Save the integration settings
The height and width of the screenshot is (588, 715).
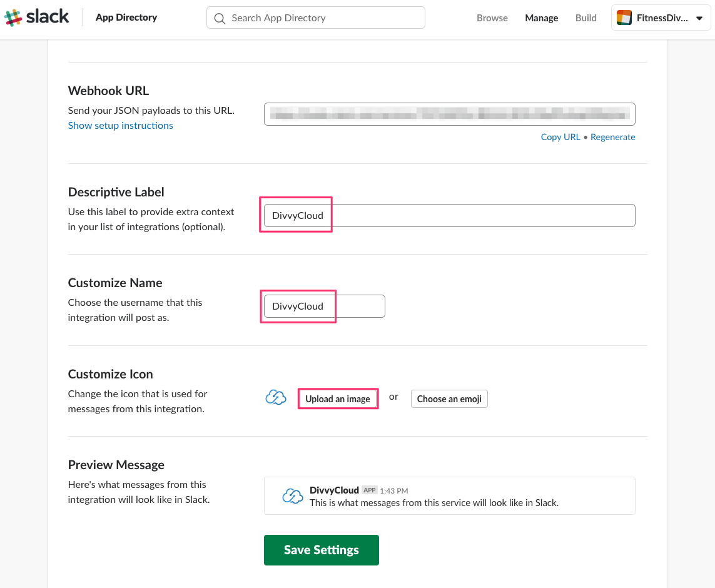coord(321,550)
